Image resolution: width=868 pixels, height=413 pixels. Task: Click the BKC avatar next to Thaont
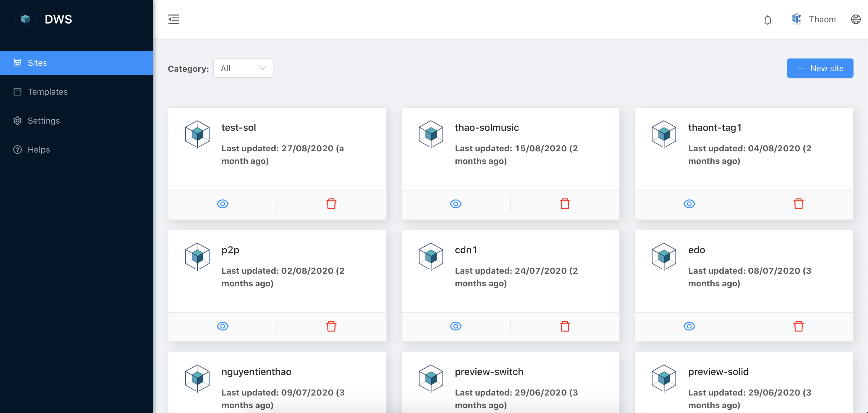(797, 19)
